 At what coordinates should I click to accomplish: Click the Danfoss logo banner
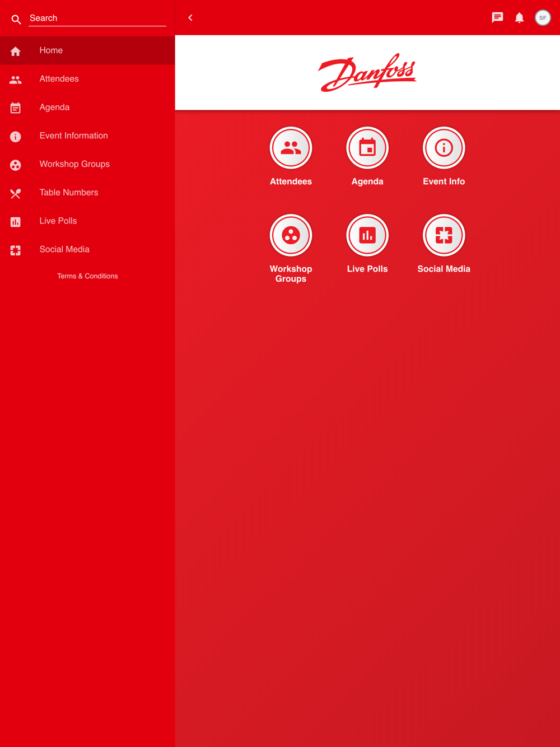pos(367,73)
